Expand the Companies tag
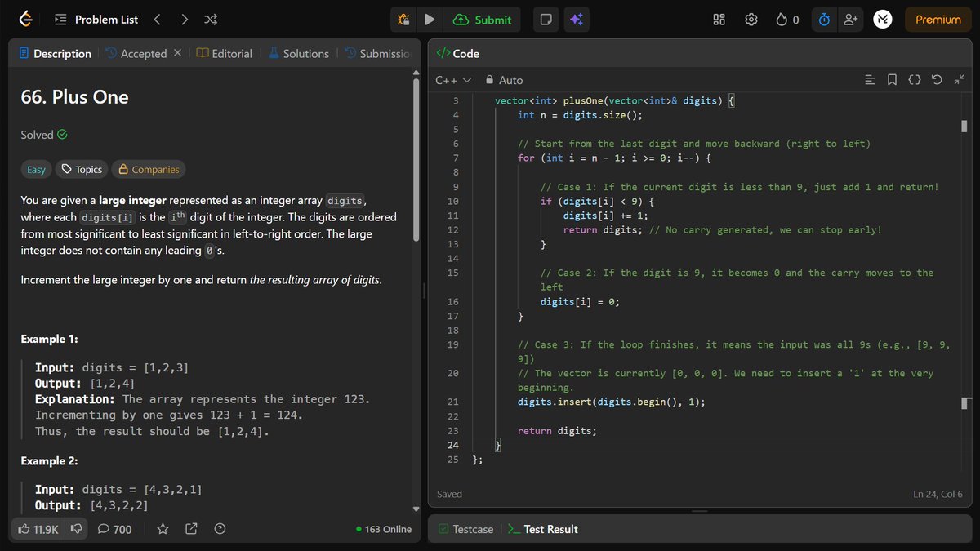 pos(149,170)
